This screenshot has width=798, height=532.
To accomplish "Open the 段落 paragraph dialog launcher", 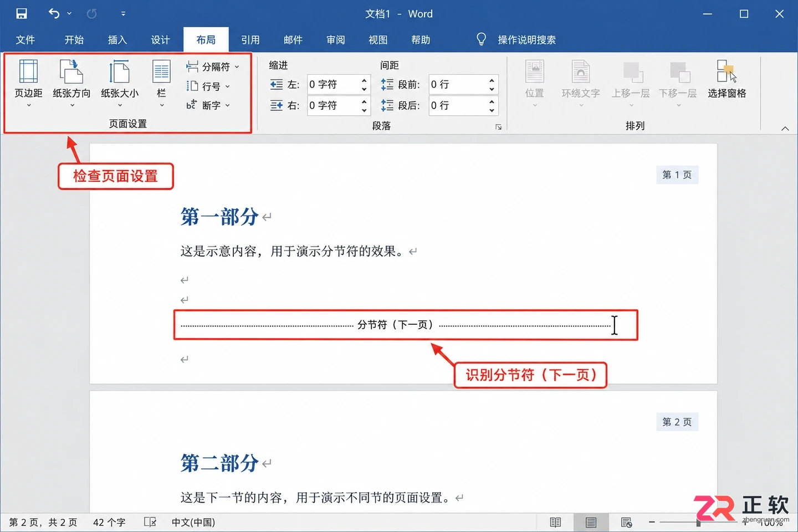I will pyautogui.click(x=498, y=127).
